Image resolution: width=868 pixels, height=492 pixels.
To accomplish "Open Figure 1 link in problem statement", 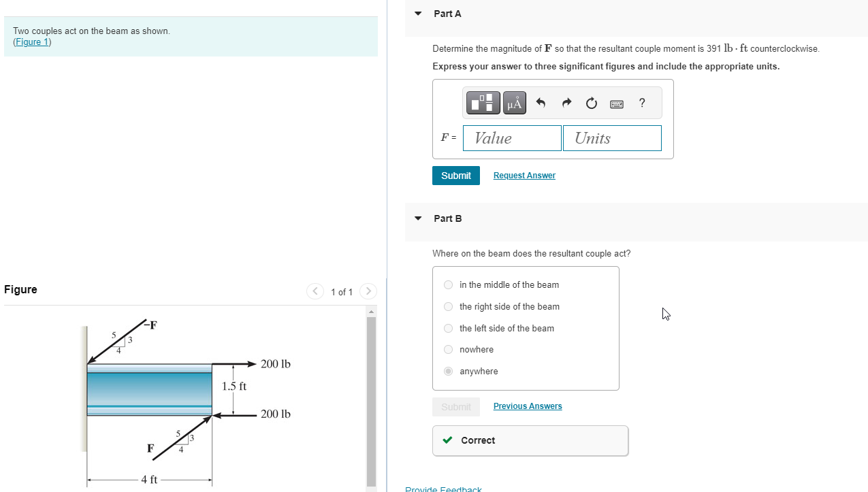I will pyautogui.click(x=31, y=42).
